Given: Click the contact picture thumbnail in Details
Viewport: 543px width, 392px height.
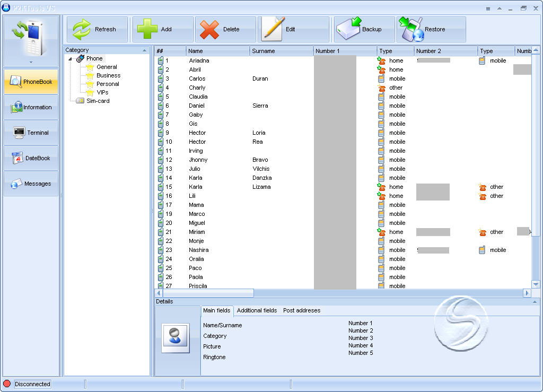Looking at the screenshot, I should 176,337.
